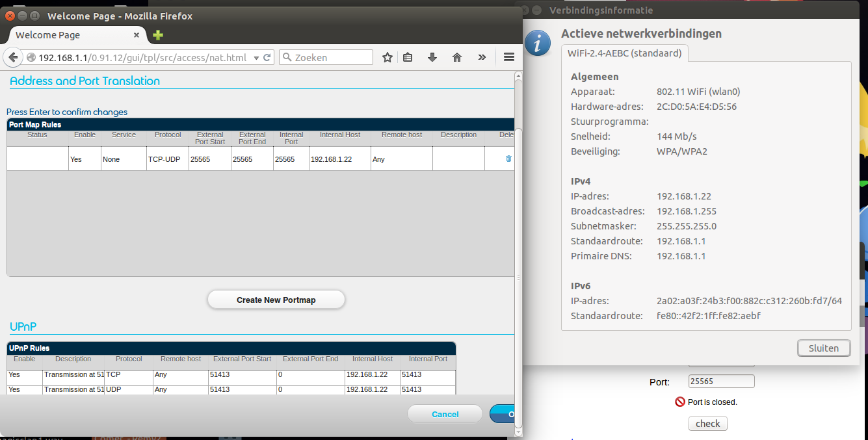Viewport: 868px width, 440px height.
Task: Click the check button under the port field
Action: point(707,424)
